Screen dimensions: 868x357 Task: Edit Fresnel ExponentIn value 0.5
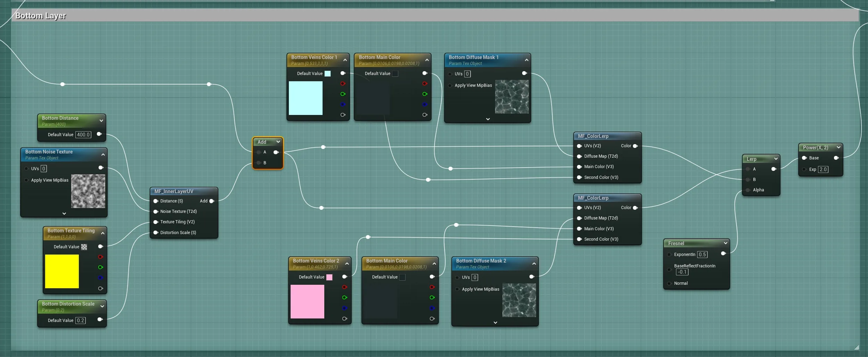pos(702,255)
